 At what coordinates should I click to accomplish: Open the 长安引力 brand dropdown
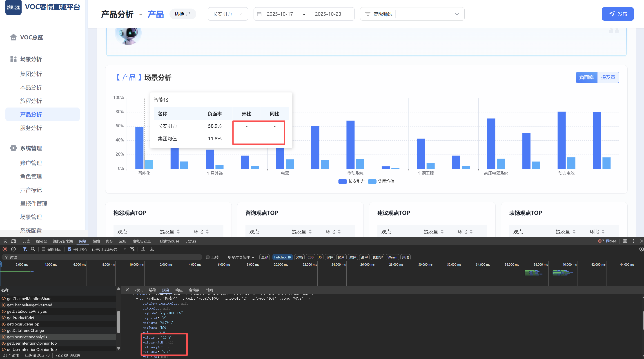[x=227, y=14]
